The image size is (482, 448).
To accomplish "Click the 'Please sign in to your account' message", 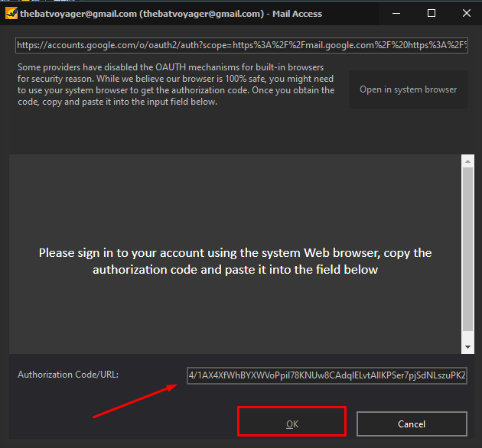I will click(x=235, y=261).
